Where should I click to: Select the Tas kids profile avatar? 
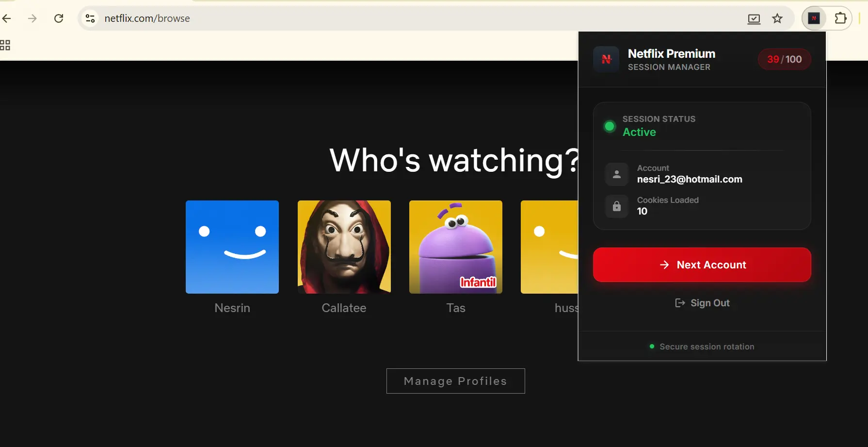click(456, 247)
